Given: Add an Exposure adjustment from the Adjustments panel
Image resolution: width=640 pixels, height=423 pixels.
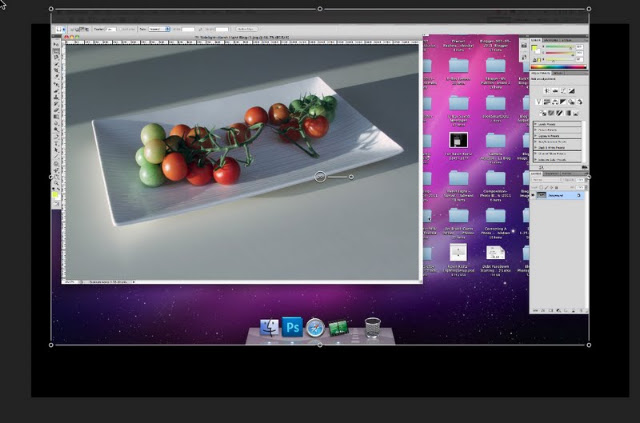Looking at the screenshot, I should point(571,91).
